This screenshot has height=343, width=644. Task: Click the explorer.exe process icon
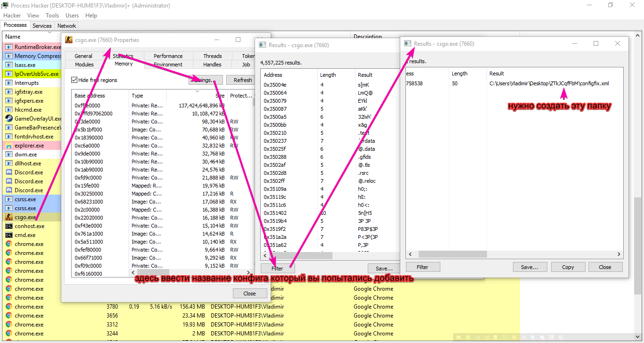(8, 146)
